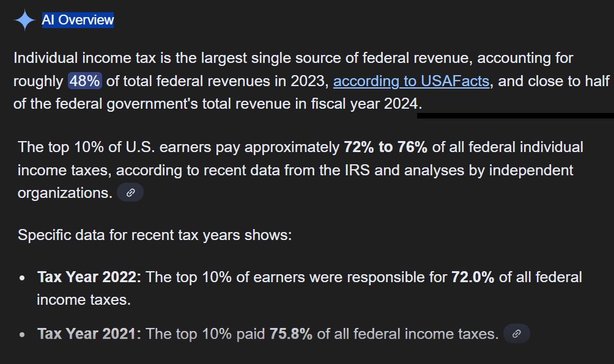
Task: Click the bold "75.8%" value
Action: point(290,333)
